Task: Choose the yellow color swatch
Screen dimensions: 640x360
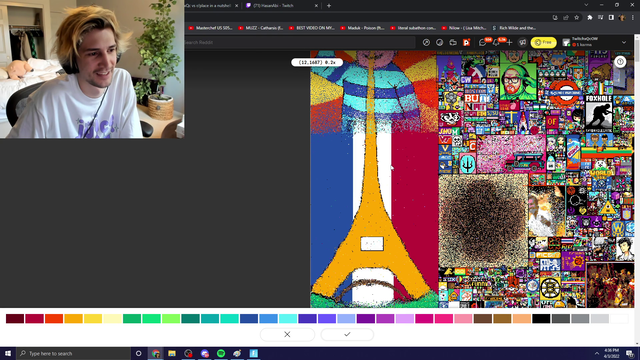Action: [x=93, y=318]
